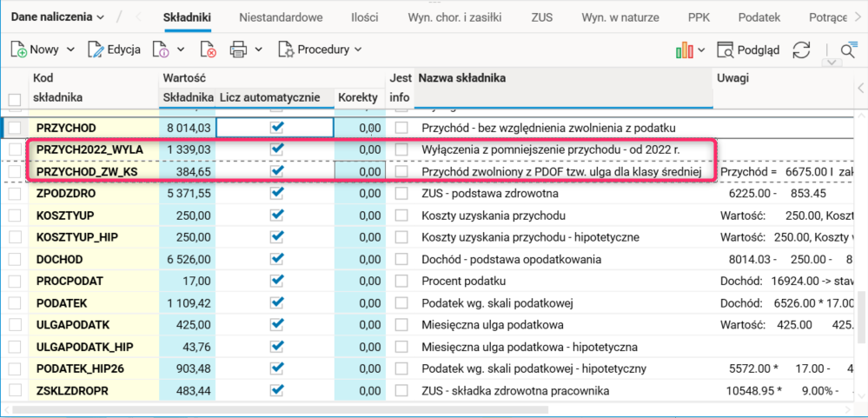This screenshot has height=418, width=868.
Task: Click the Korekty value in PRZYCHOD row
Action: [360, 128]
